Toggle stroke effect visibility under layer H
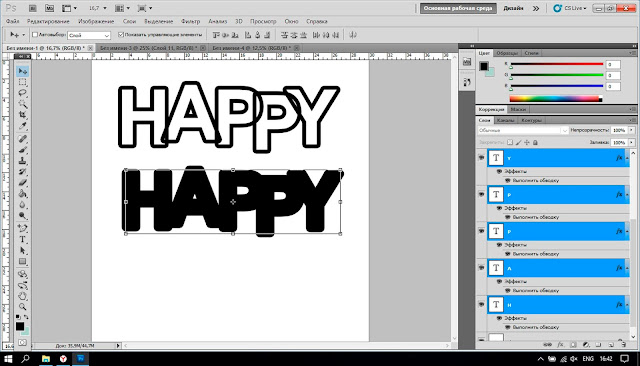640x366 pixels. coord(508,327)
